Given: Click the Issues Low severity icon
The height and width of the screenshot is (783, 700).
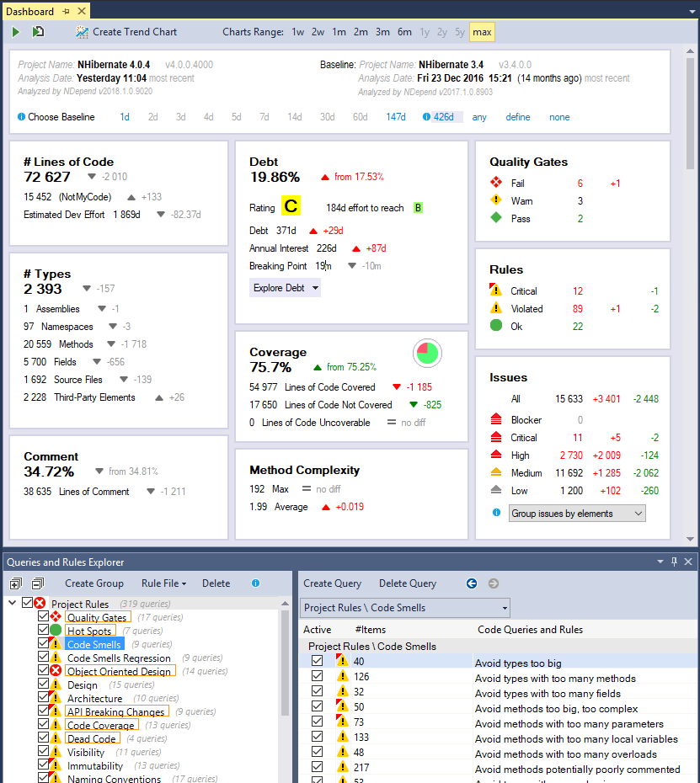Looking at the screenshot, I should click(496, 490).
